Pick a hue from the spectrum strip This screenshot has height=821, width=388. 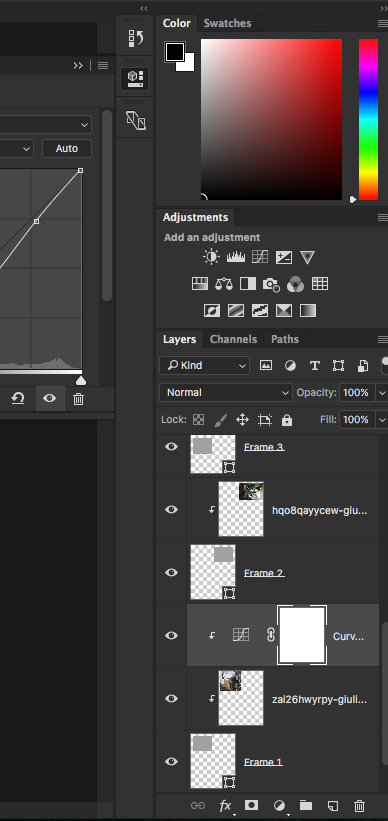click(368, 119)
